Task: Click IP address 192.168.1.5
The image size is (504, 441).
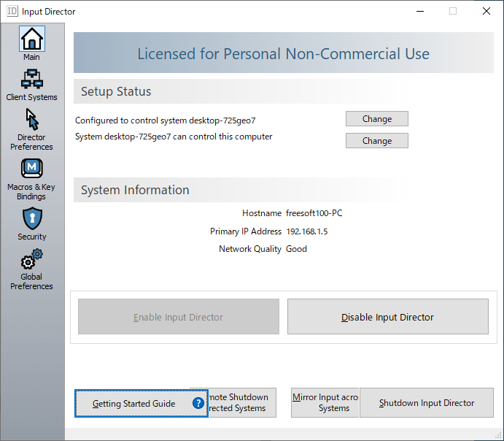Action: pyautogui.click(x=307, y=231)
